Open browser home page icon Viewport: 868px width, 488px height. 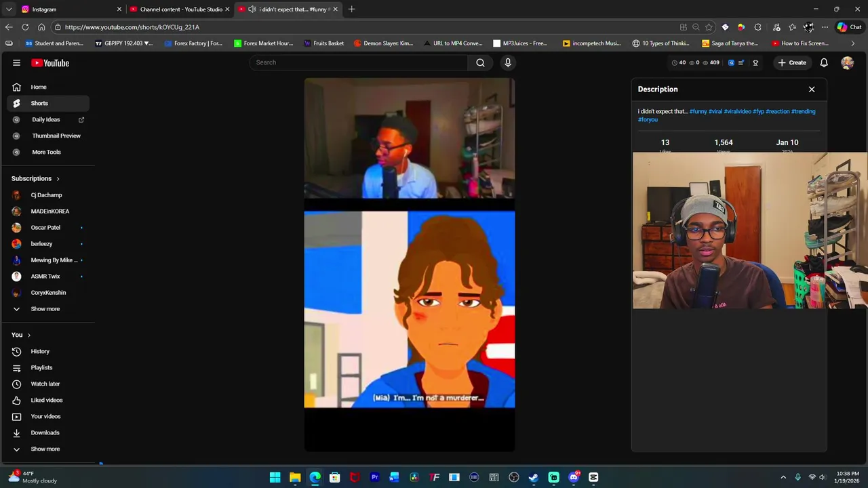pos(41,27)
